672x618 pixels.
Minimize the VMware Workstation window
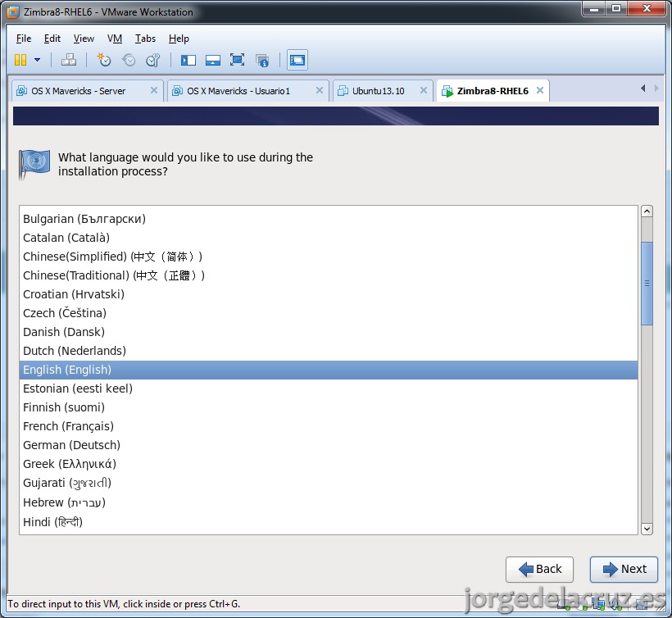(594, 8)
